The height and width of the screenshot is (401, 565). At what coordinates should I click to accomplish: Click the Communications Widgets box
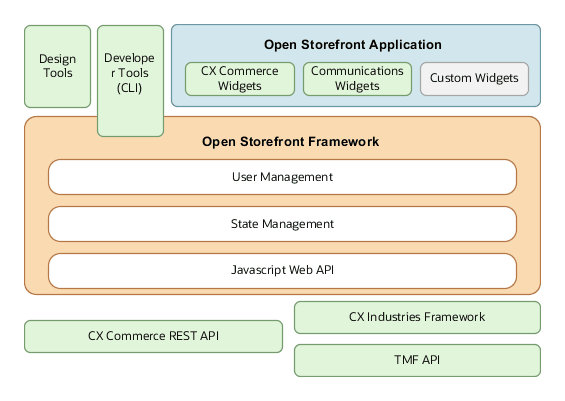[x=357, y=79]
